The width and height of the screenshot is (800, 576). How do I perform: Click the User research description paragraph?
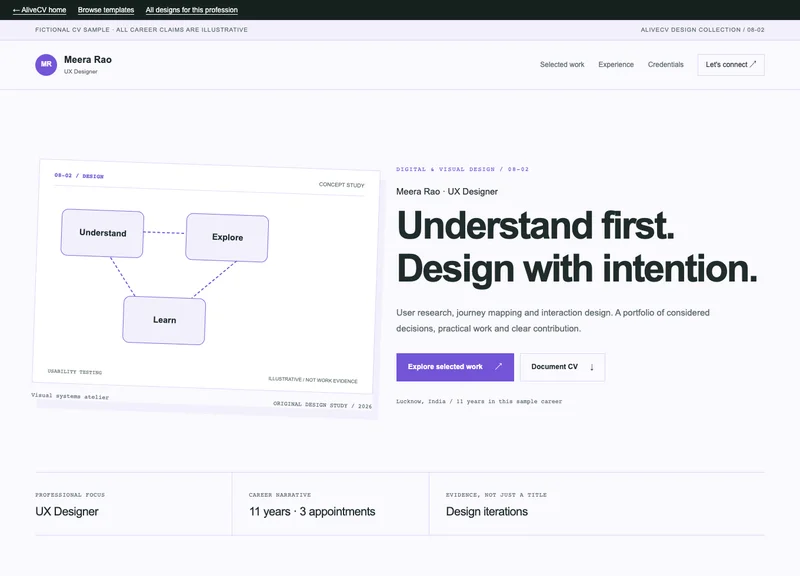553,320
